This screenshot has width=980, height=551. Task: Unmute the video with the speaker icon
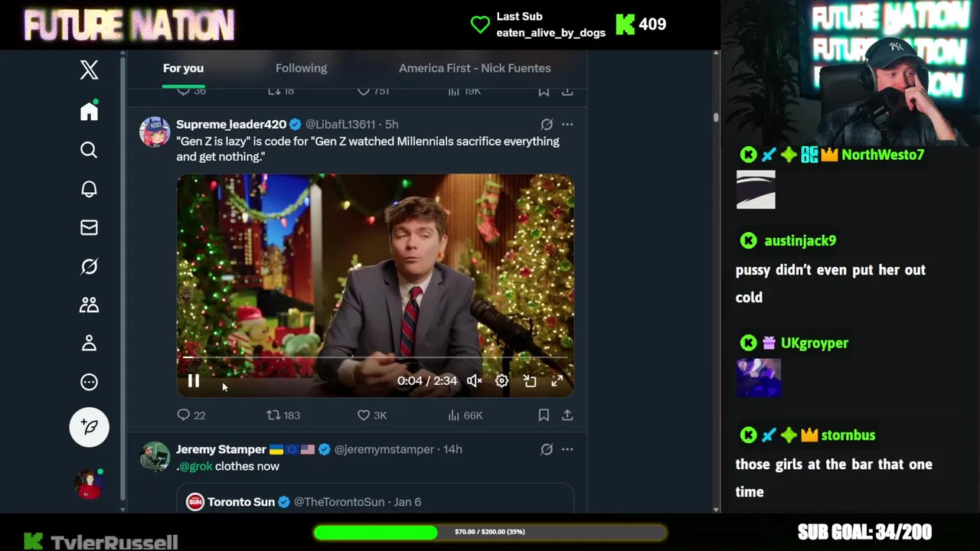pos(474,381)
